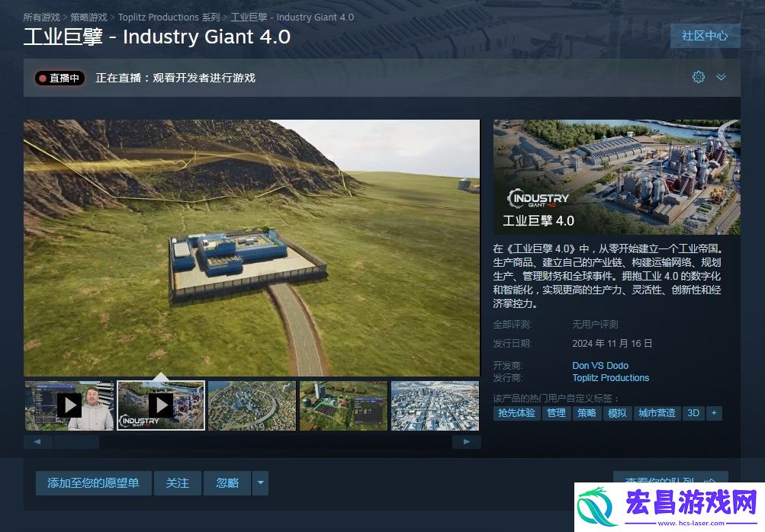Go to 所有游戏 breadcrumb
This screenshot has width=765, height=532.
pos(41,17)
